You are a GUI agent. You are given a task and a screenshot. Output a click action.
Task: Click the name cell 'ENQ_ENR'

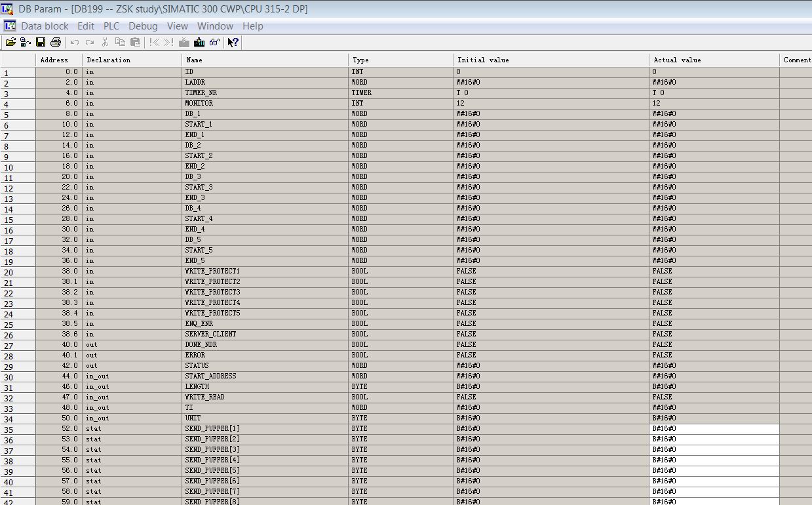tap(265, 323)
